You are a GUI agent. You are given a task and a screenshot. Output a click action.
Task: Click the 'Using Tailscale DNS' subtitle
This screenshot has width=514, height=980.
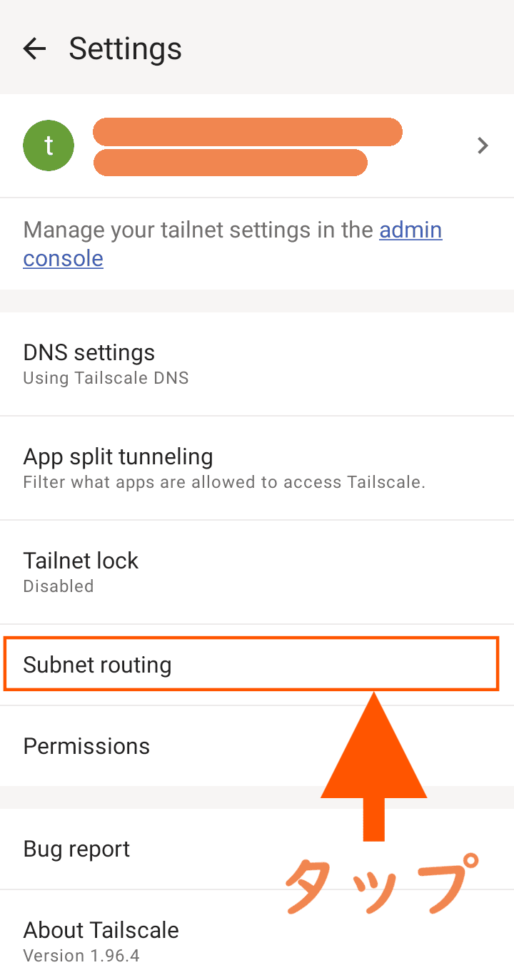pyautogui.click(x=106, y=378)
